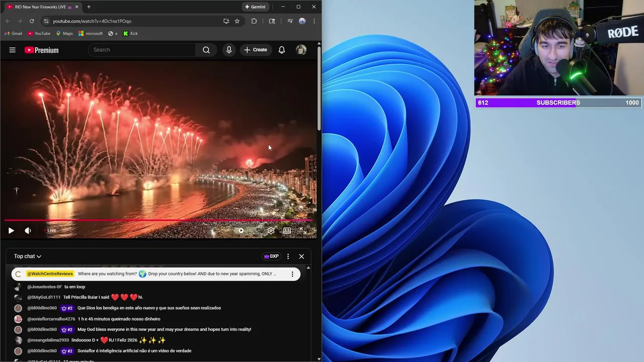Open the YouTube account avatar menu
644x362 pixels.
tap(301, 50)
